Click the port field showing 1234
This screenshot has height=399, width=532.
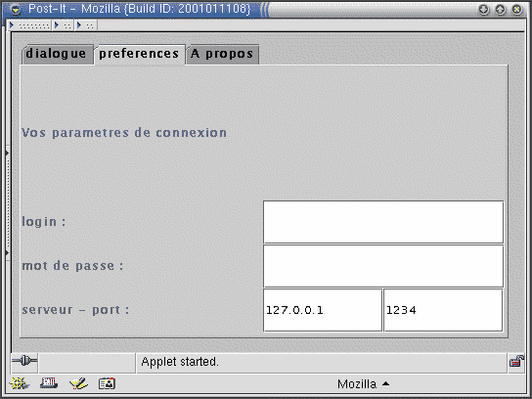click(x=443, y=310)
